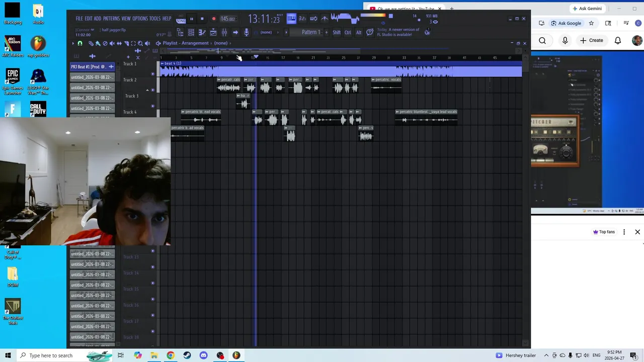Toggle loop recording button
Image resolution: width=644 pixels, height=362 pixels.
[x=313, y=19]
